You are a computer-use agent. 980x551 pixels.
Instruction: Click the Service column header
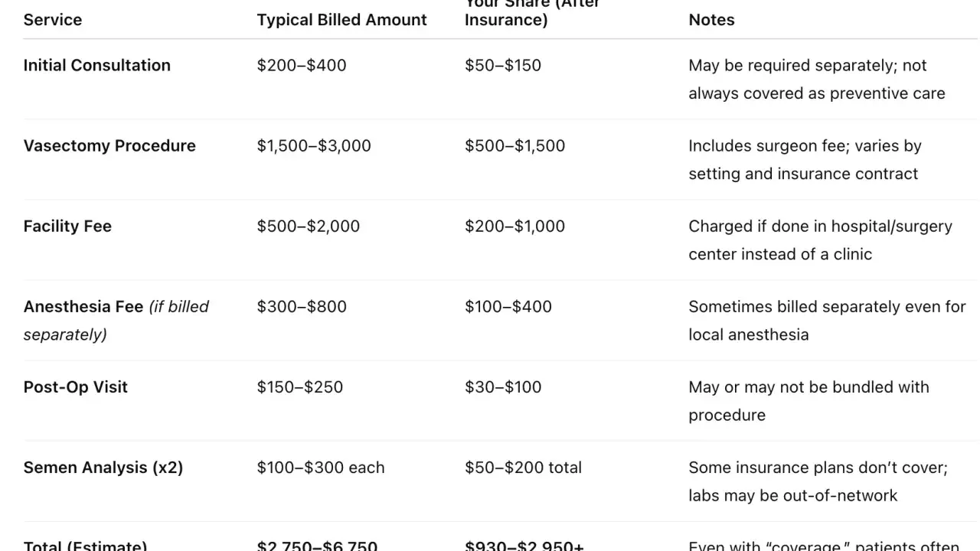tap(53, 20)
